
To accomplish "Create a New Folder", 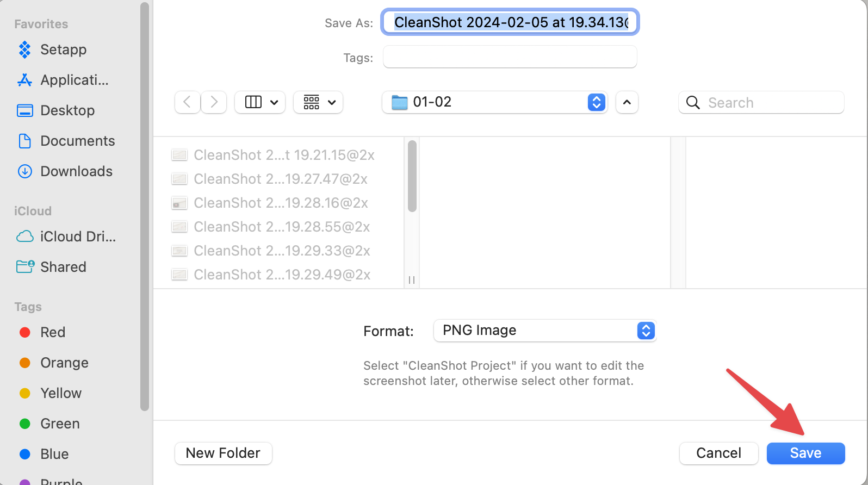I will pyautogui.click(x=224, y=453).
